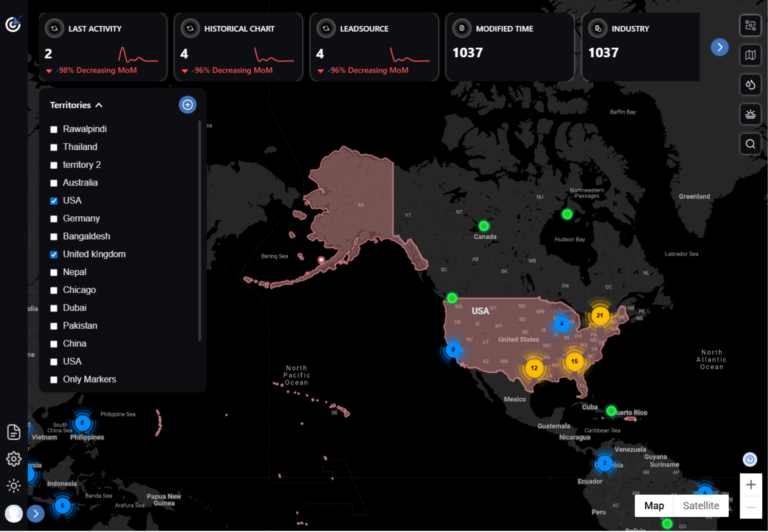Toggle the brightness theme sun icon

click(14, 486)
